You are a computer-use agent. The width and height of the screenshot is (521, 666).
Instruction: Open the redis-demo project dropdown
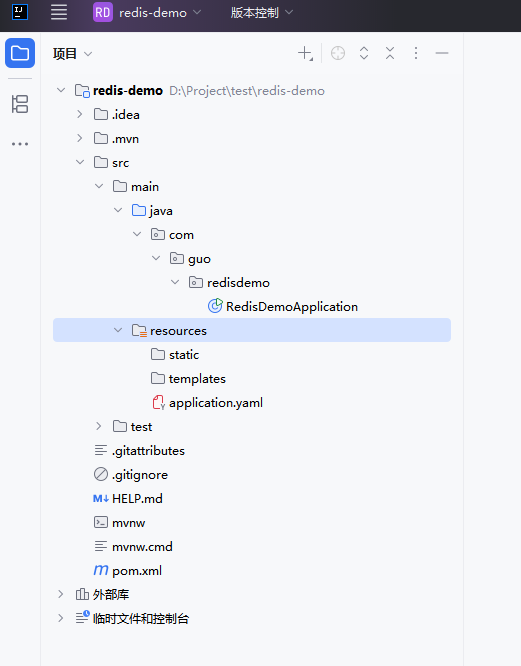[147, 12]
